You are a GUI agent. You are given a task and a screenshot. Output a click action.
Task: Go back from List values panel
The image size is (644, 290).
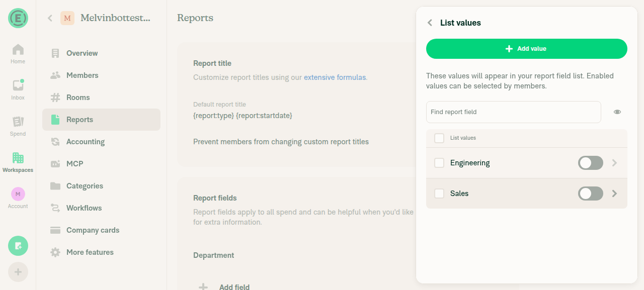point(430,23)
